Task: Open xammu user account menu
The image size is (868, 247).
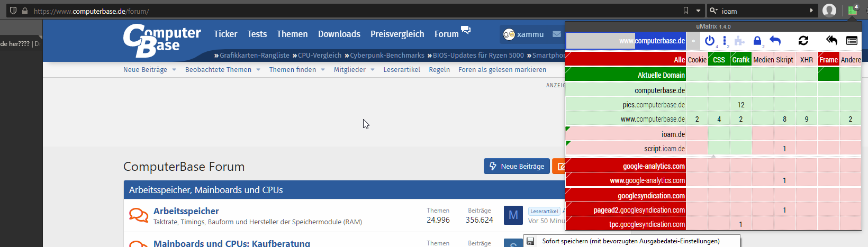Action: (x=523, y=34)
